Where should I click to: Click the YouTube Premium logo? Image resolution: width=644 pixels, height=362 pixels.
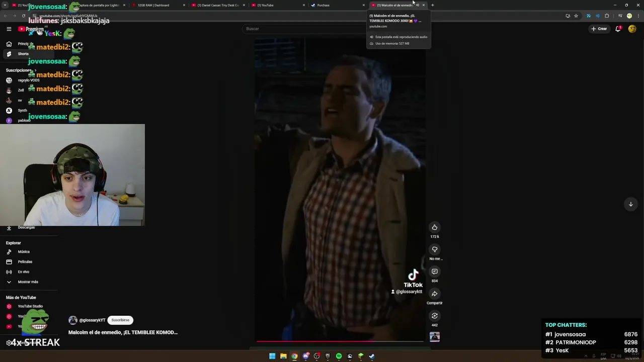[31, 29]
